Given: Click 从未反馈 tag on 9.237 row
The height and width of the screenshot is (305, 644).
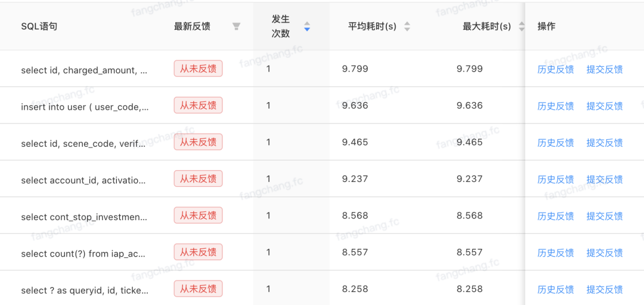Looking at the screenshot, I should 198,178.
